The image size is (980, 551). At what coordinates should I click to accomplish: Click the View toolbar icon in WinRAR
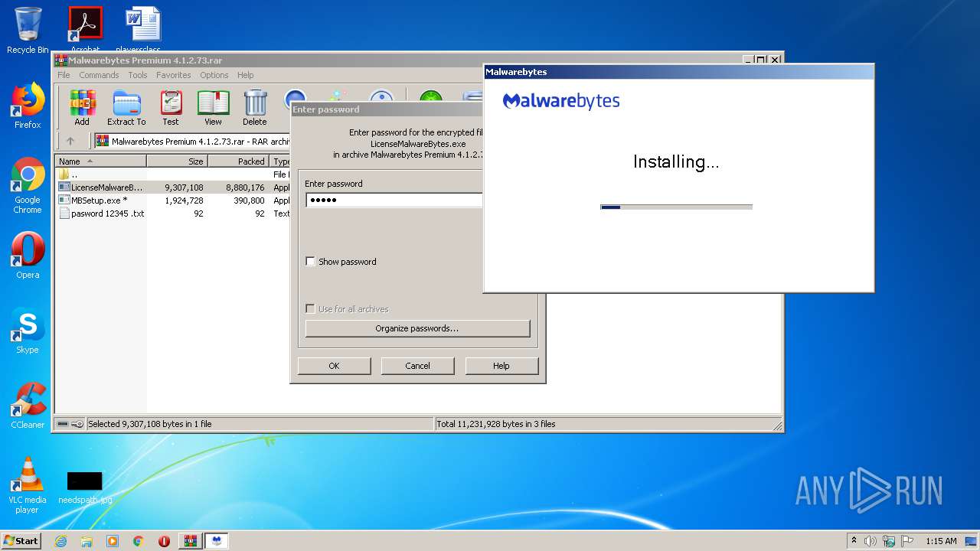(213, 107)
